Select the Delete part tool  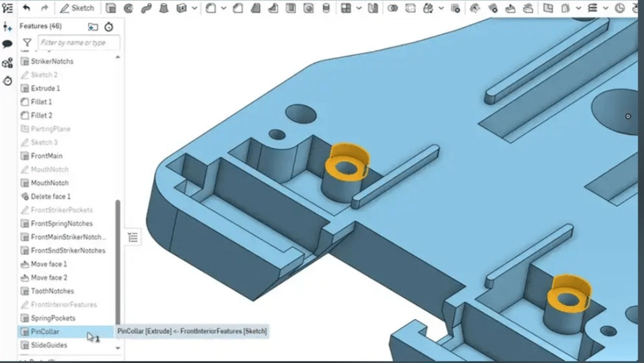click(455, 8)
